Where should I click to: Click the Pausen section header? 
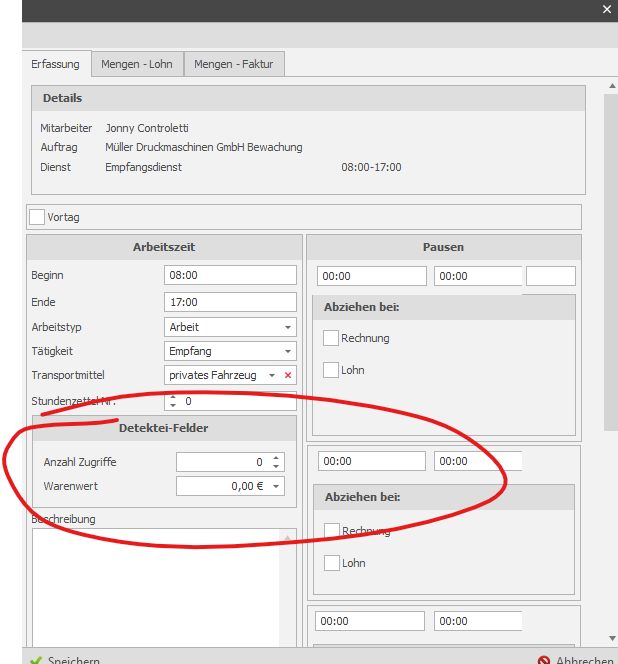click(443, 247)
